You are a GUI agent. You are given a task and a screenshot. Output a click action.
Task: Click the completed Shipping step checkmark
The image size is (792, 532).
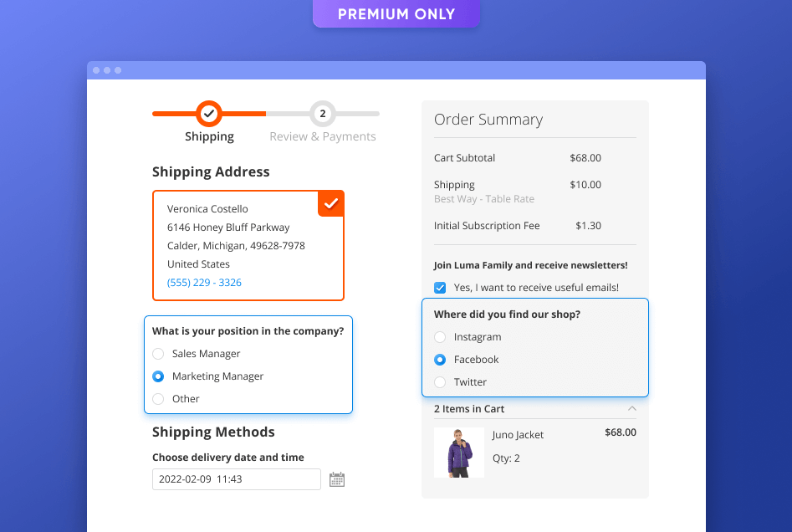click(208, 113)
